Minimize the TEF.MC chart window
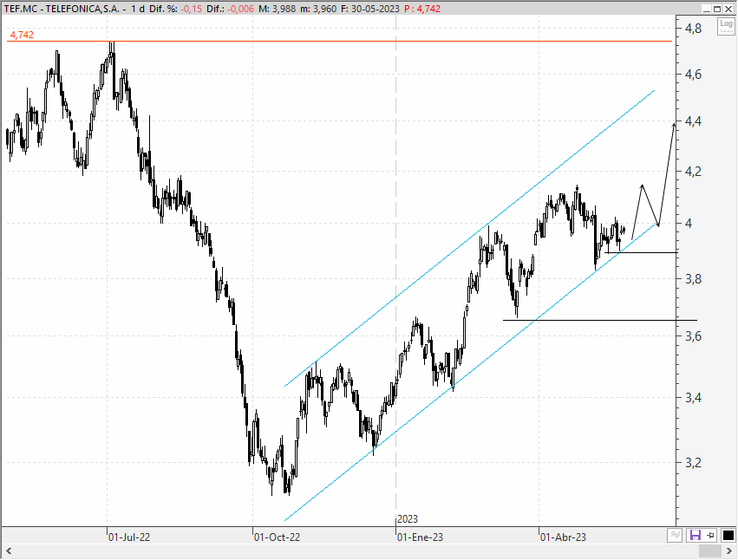Screen dimensions: 738x560 [707, 9]
